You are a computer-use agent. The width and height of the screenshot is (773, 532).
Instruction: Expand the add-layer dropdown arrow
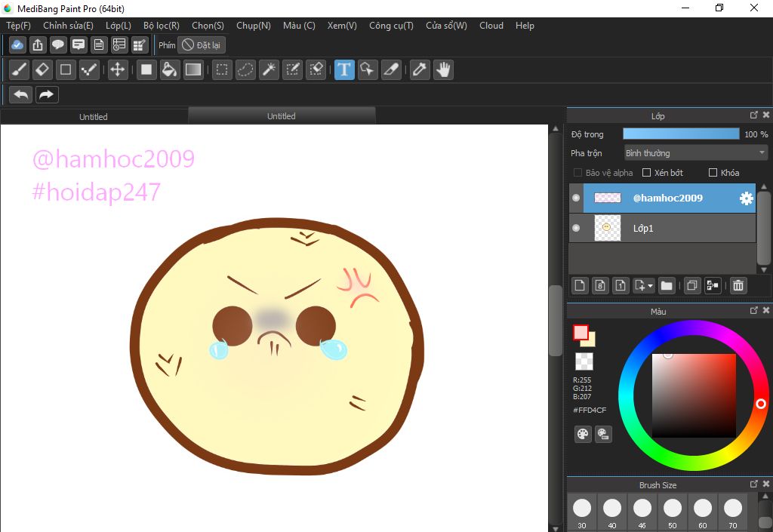[x=651, y=286]
